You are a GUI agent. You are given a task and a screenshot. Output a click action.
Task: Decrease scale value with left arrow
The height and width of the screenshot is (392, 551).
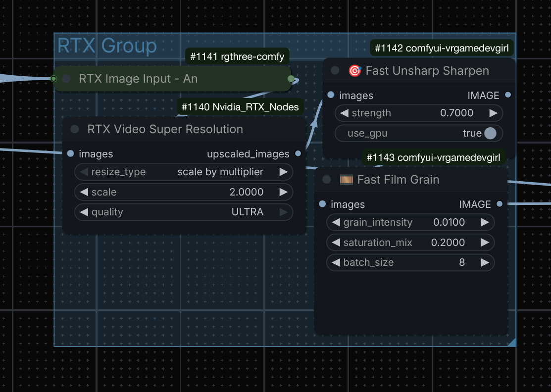(x=84, y=192)
